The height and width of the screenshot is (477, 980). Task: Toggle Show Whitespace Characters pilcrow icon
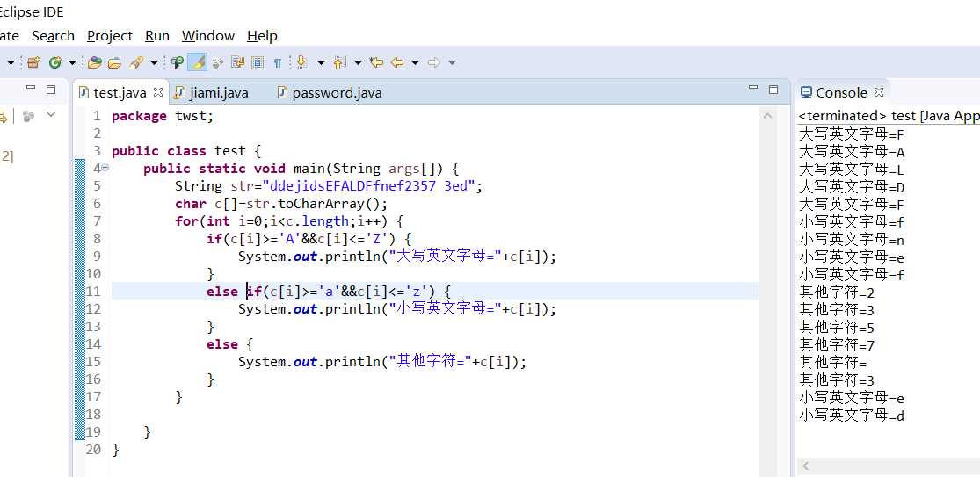pyautogui.click(x=278, y=62)
